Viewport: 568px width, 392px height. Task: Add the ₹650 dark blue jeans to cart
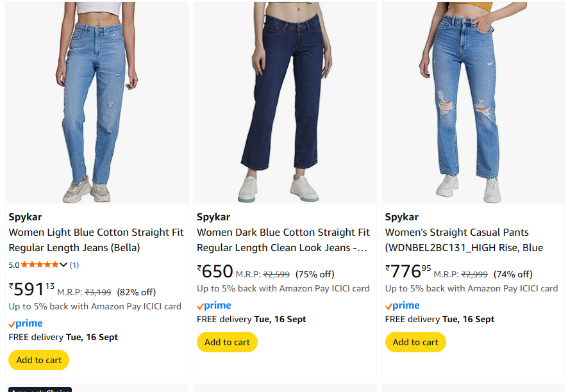[227, 342]
